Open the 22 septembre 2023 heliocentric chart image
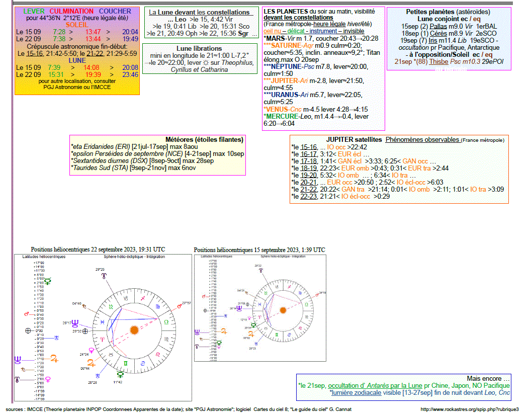 click(x=103, y=328)
